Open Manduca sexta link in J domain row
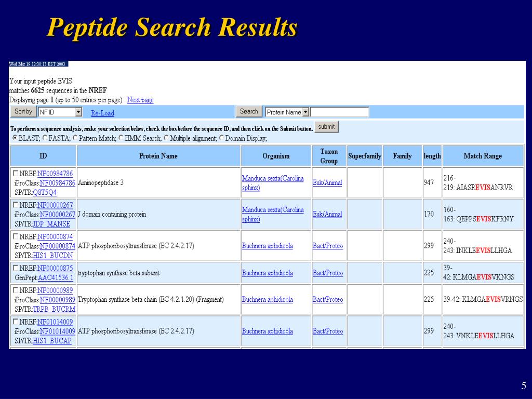Image resolution: width=532 pixels, height=399 pixels. 273,215
